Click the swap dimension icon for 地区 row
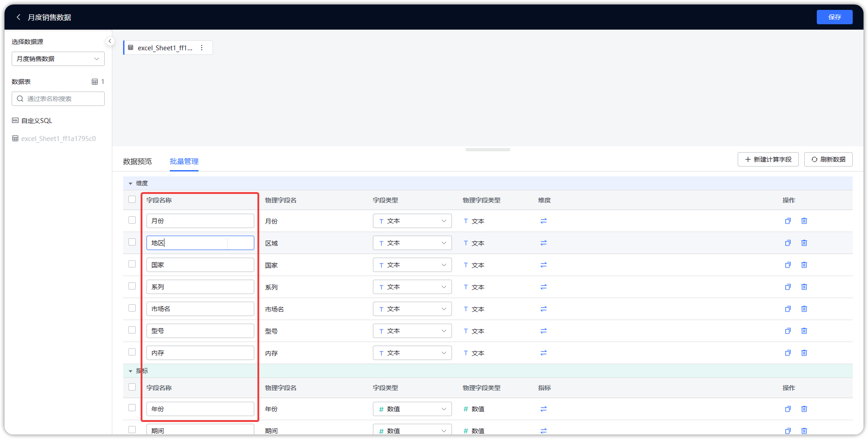This screenshot has width=868, height=439. [544, 242]
